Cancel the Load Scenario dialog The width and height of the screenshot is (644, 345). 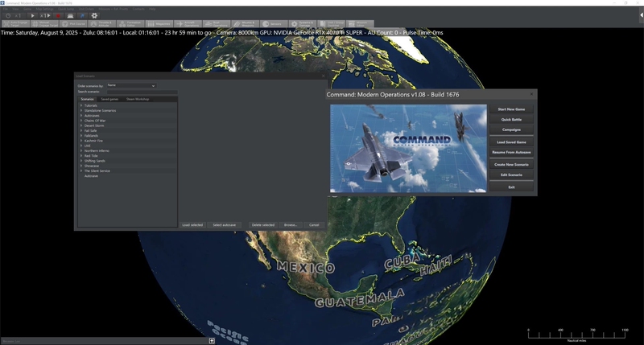(314, 225)
